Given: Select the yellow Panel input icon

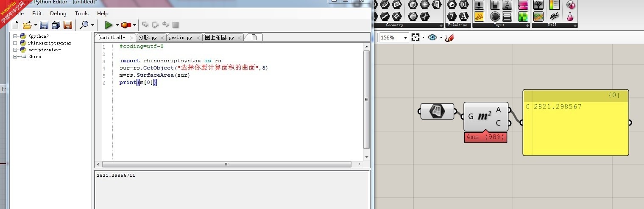Looking at the screenshot, I should [x=479, y=16].
